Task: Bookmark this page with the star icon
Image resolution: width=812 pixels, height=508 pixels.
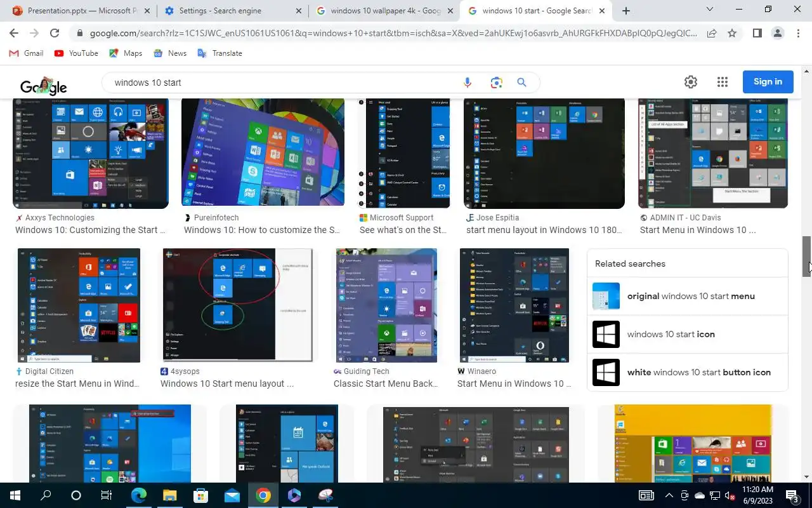Action: point(732,33)
